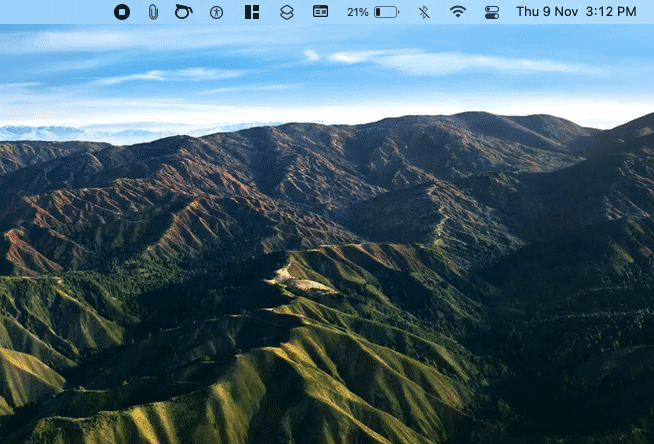Open the Accessibility Shortcuts icon
Screen dimensions: 654x444
(216, 12)
